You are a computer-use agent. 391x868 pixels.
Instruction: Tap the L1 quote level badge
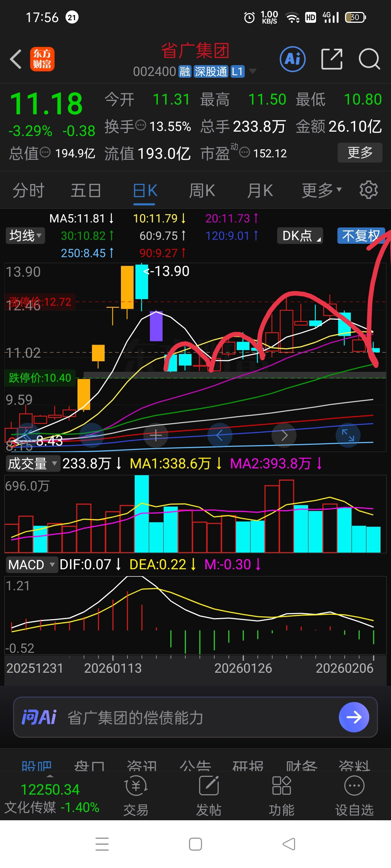click(237, 72)
